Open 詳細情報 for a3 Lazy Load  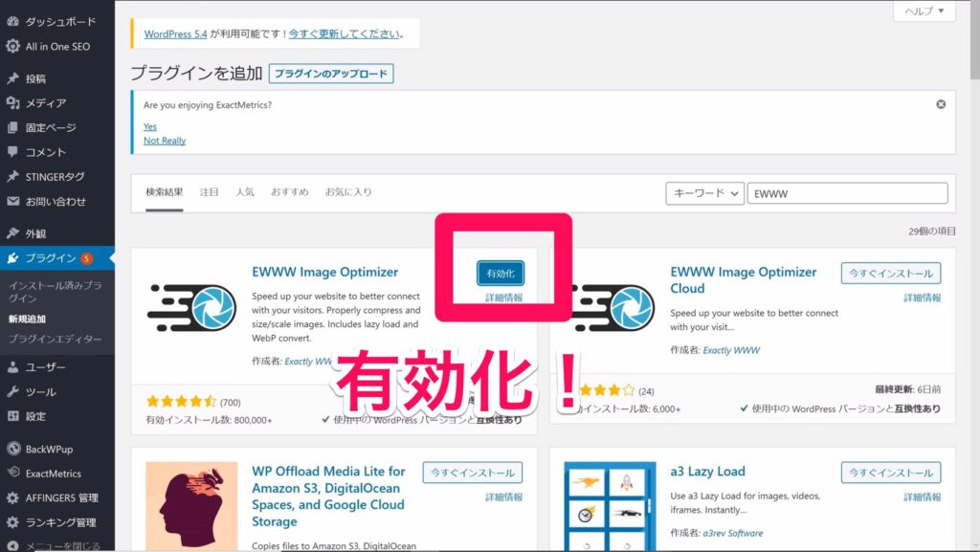pos(922,497)
